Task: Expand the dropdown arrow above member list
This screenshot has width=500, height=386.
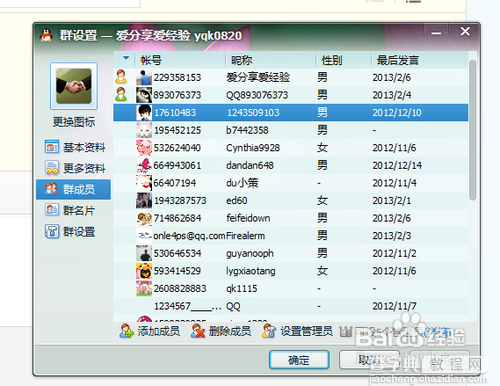Action: coord(126,58)
